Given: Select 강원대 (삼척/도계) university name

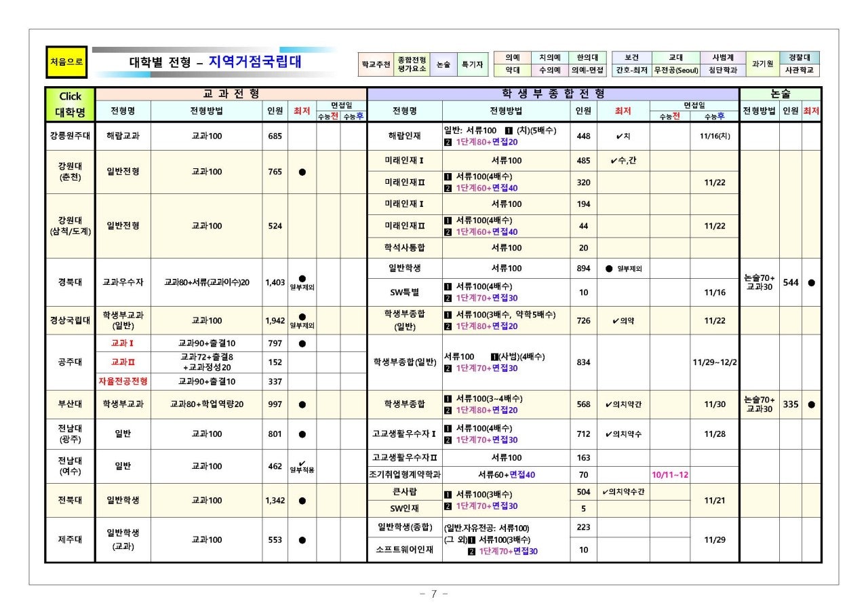Looking at the screenshot, I should 71,226.
